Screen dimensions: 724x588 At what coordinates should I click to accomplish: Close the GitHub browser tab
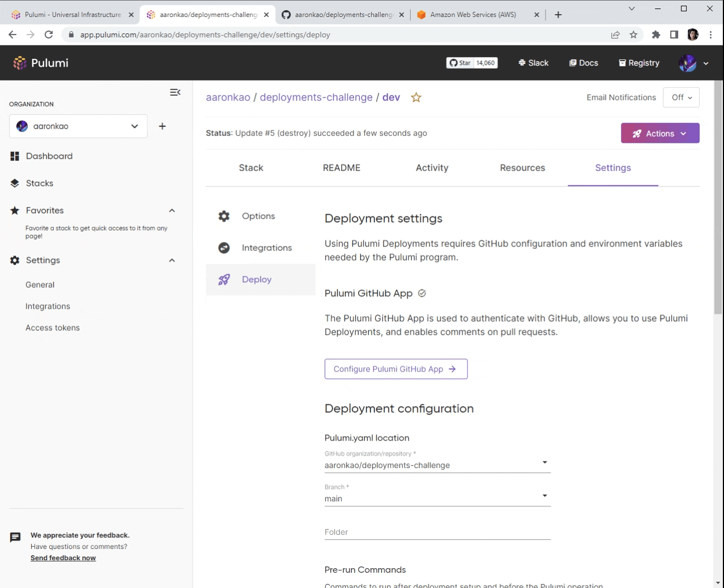point(402,15)
